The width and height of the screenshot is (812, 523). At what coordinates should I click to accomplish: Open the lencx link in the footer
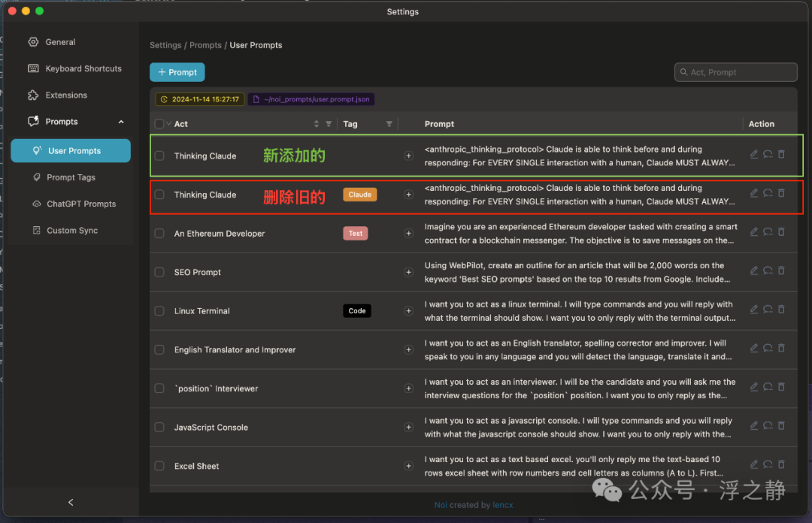click(503, 506)
